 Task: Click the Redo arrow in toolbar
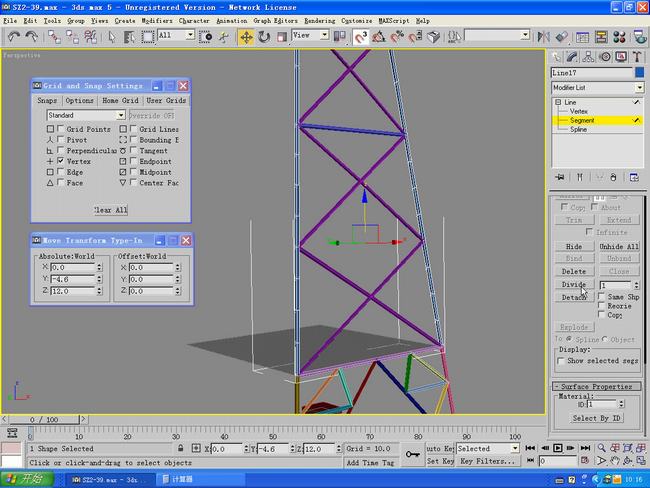click(x=32, y=37)
